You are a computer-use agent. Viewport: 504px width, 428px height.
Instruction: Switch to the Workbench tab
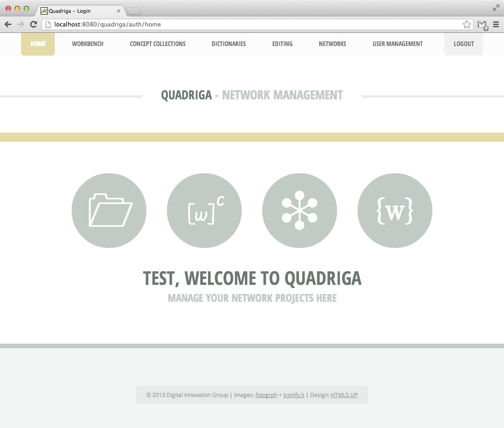tap(88, 44)
